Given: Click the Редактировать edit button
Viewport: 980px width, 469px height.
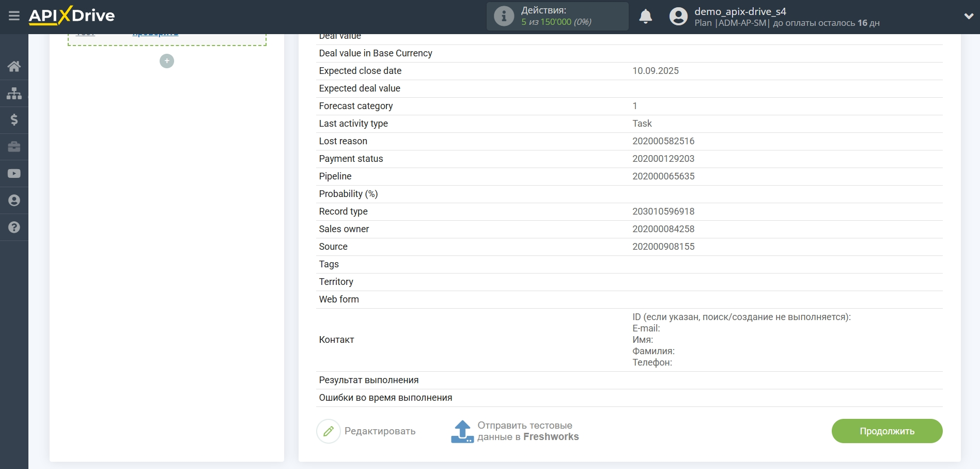Looking at the screenshot, I should [x=366, y=431].
